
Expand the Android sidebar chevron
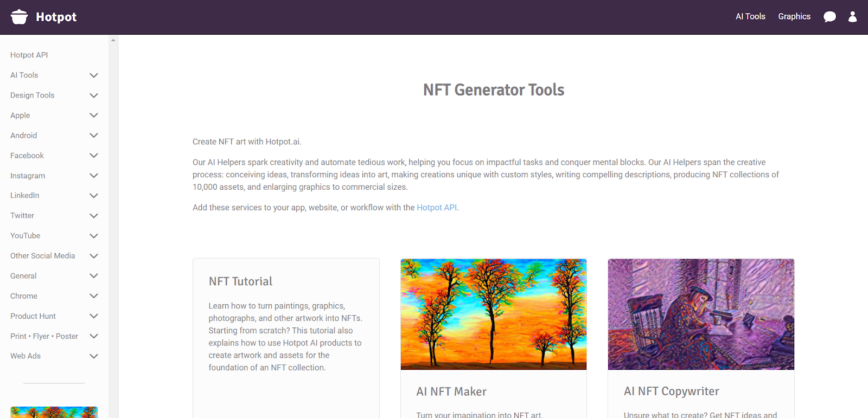pyautogui.click(x=94, y=136)
